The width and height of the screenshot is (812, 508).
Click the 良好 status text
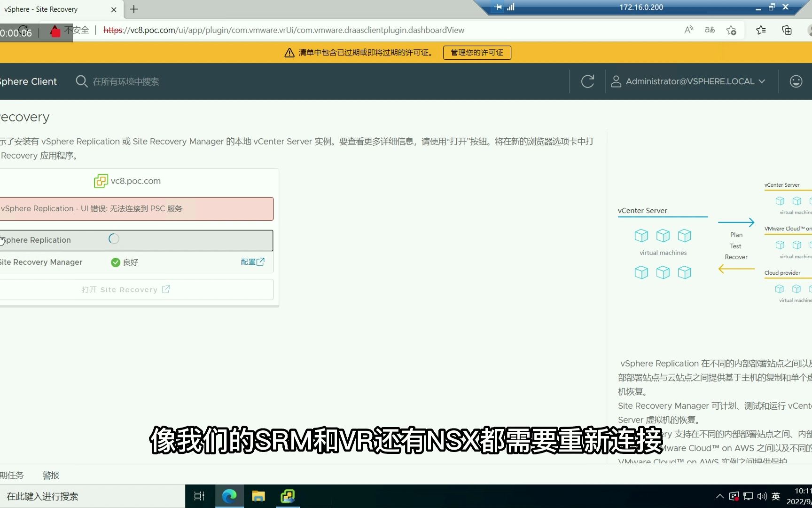[131, 262]
